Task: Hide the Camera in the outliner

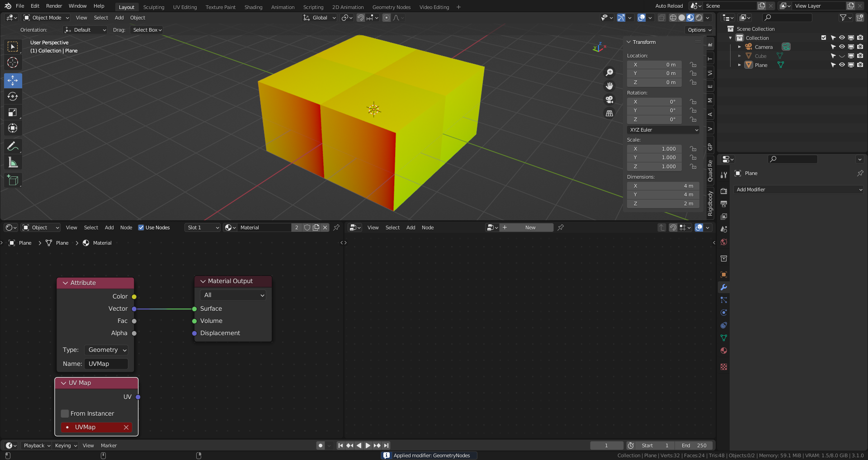Action: tap(842, 47)
